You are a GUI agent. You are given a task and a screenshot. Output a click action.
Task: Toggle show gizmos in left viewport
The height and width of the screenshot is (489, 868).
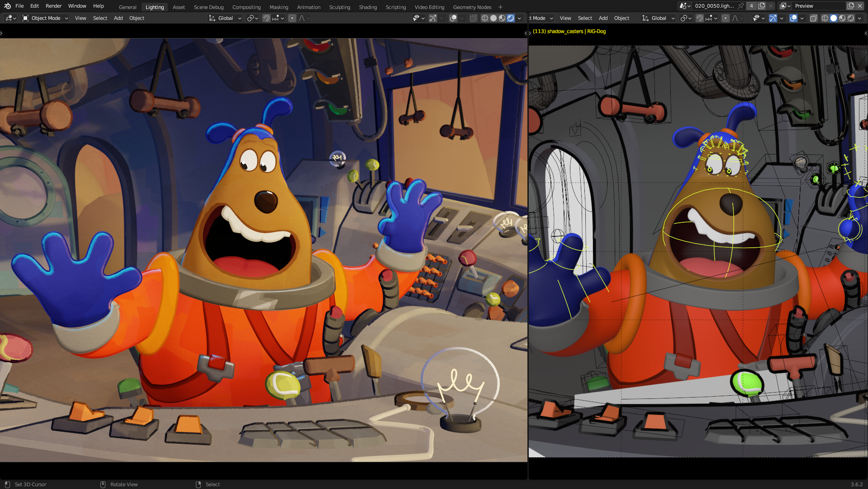(x=432, y=18)
